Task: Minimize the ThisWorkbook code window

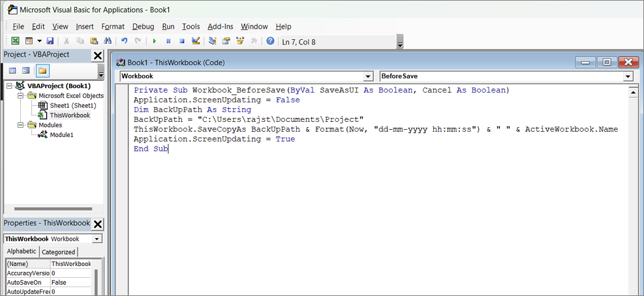Action: point(585,63)
